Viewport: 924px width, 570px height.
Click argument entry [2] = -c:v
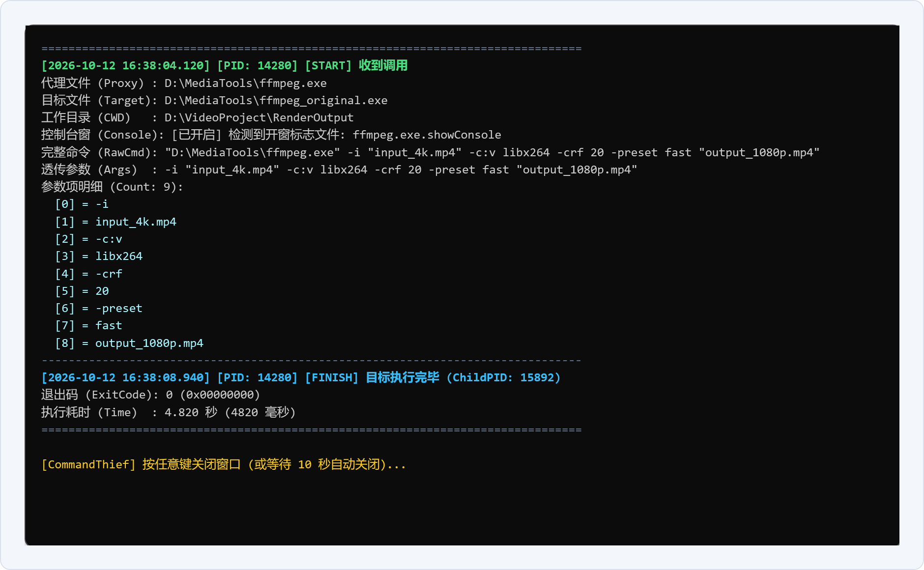tap(88, 239)
